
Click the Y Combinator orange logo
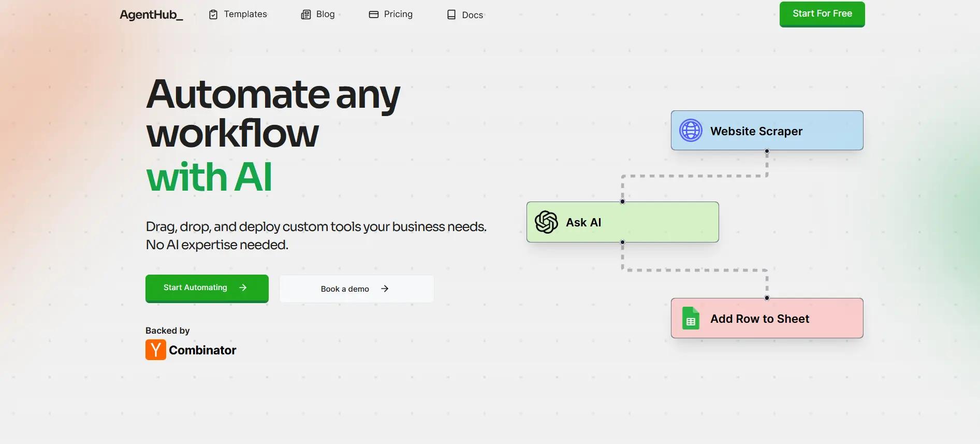click(156, 350)
